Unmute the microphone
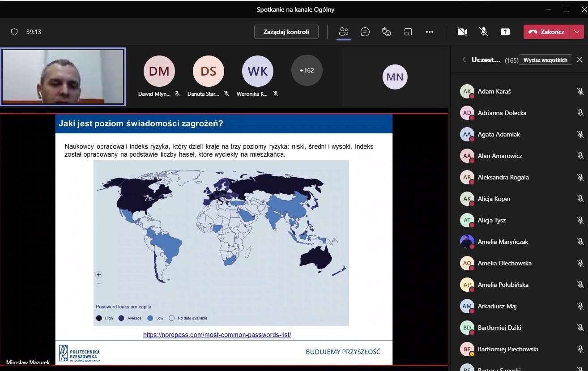 pos(484,32)
